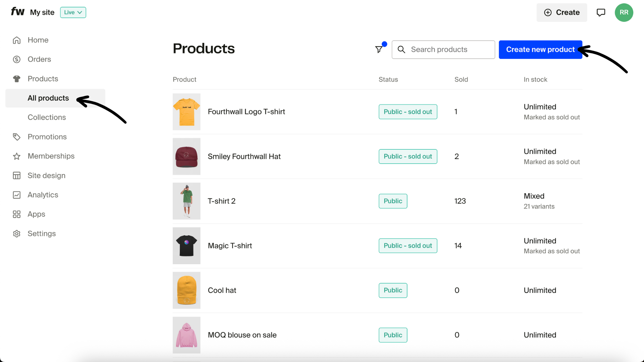The image size is (644, 362).
Task: Click My site name in header
Action: (42, 12)
